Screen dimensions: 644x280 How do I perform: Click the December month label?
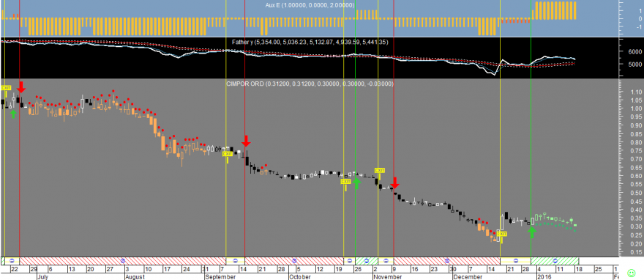[468, 277]
